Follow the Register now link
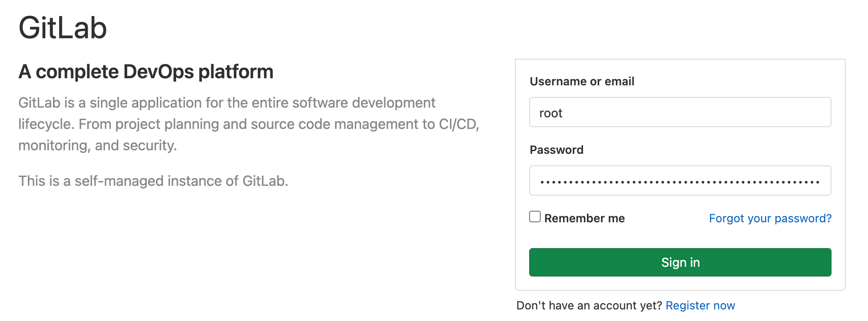 click(700, 305)
